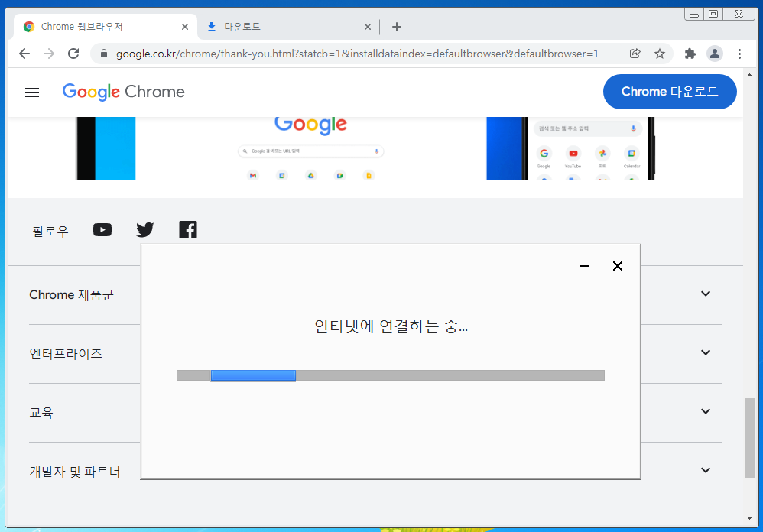Close the installer dialog
This screenshot has width=763, height=532.
(x=618, y=266)
